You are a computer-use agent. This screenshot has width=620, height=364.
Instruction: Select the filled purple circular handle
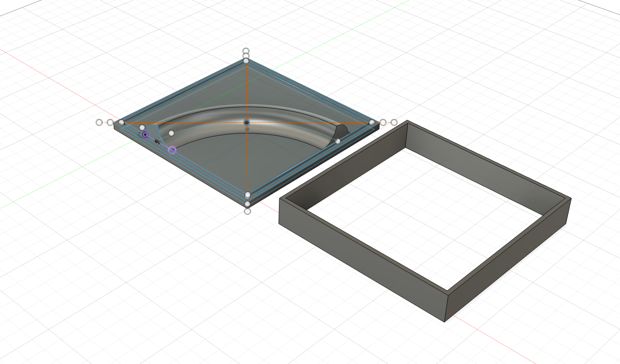pyautogui.click(x=145, y=135)
